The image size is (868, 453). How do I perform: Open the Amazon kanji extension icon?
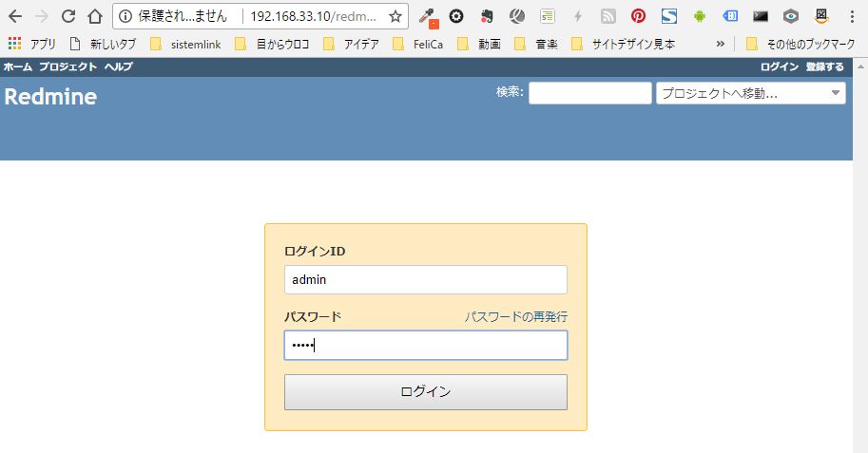[821, 16]
